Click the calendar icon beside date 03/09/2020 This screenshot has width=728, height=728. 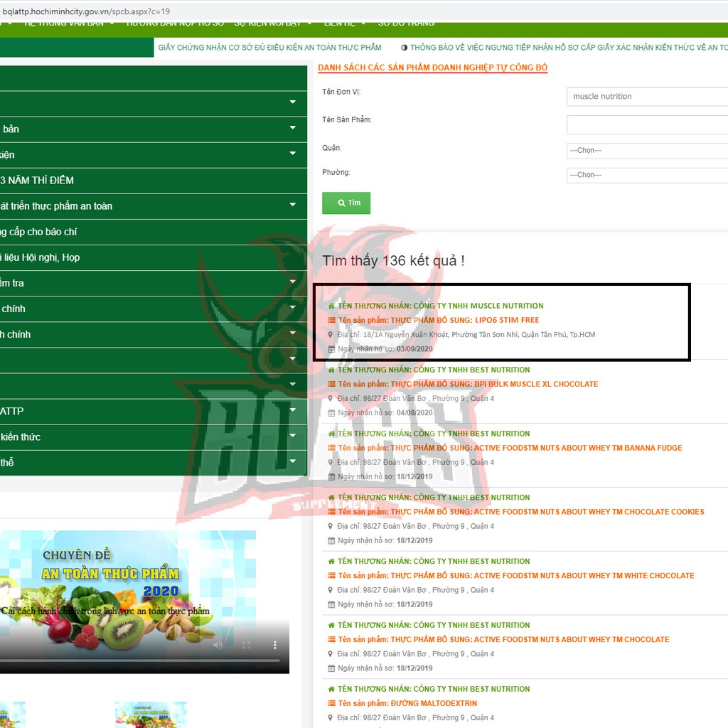[x=331, y=349]
